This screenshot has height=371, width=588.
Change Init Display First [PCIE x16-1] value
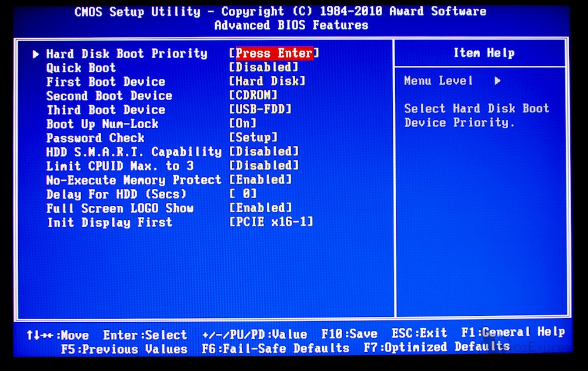click(x=270, y=222)
